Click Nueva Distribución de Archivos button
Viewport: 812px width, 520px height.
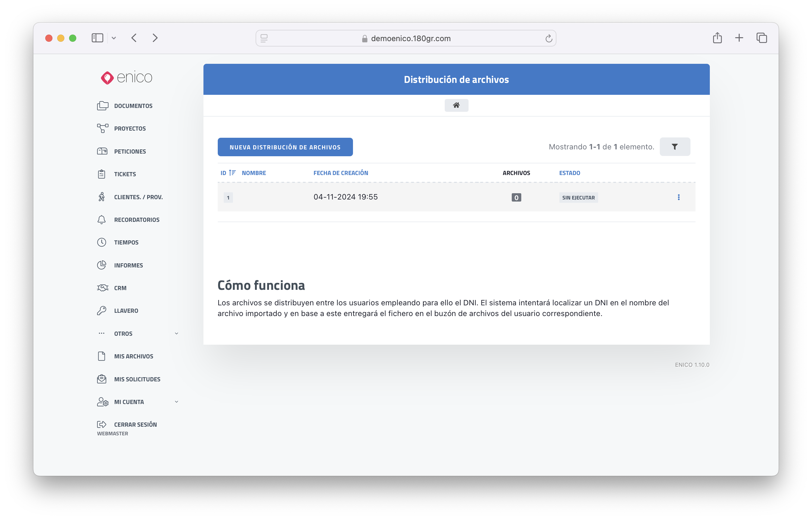click(x=285, y=147)
